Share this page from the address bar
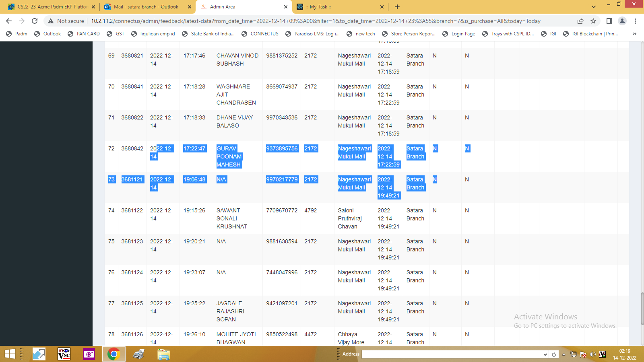This screenshot has width=644, height=362. pos(580,21)
